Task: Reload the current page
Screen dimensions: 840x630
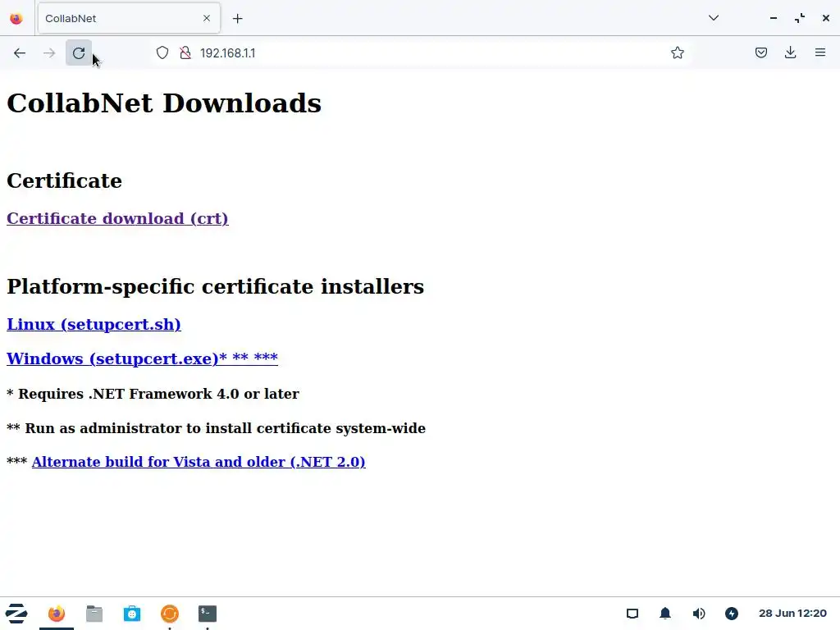Action: click(x=79, y=53)
